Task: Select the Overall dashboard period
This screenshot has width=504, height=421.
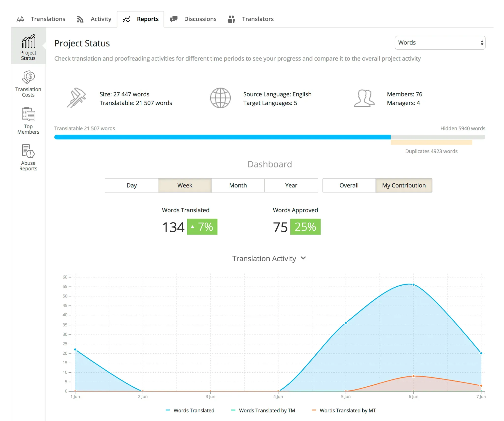Action: point(348,185)
